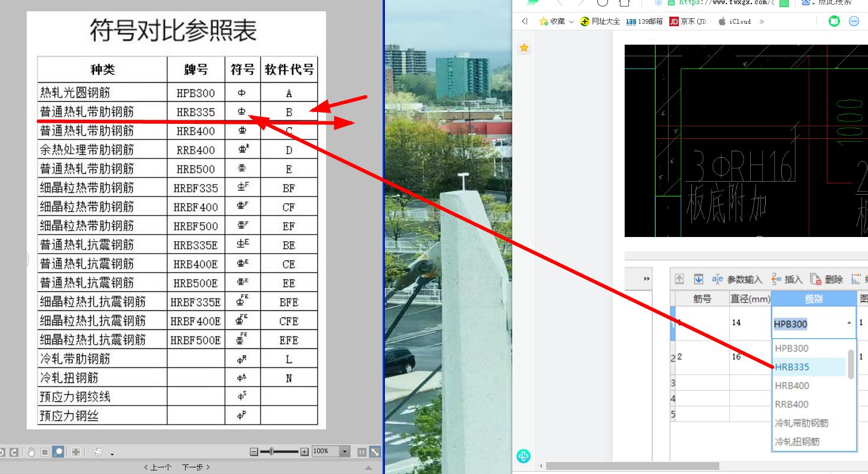Toggle the HPB300 combo box arrow

pyautogui.click(x=849, y=323)
